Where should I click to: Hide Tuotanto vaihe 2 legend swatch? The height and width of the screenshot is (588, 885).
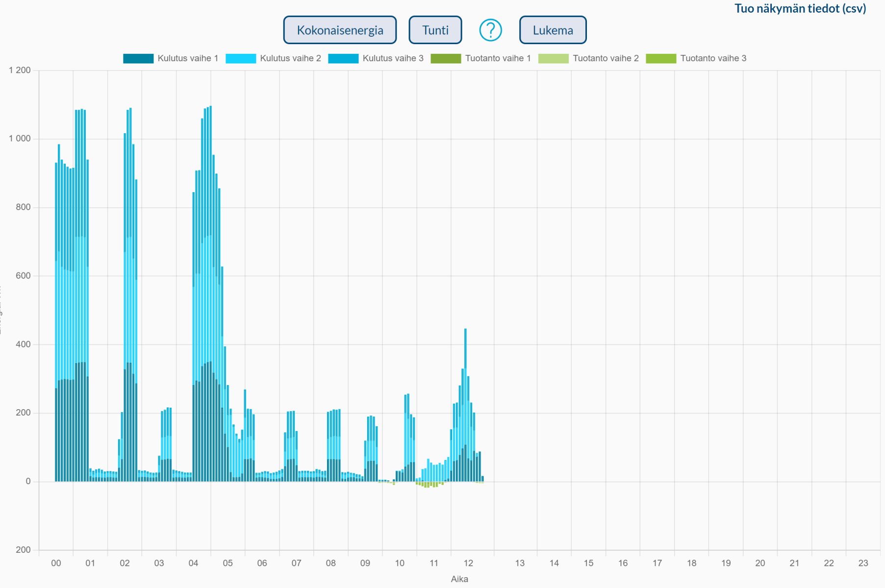point(553,59)
